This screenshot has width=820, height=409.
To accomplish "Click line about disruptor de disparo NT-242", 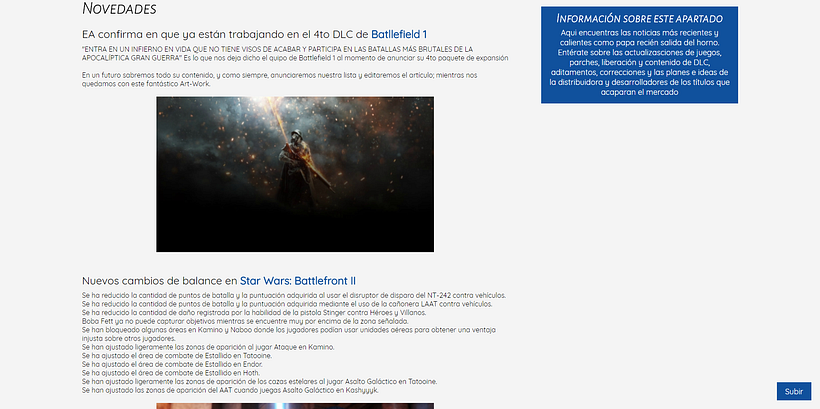I will coord(294,296).
